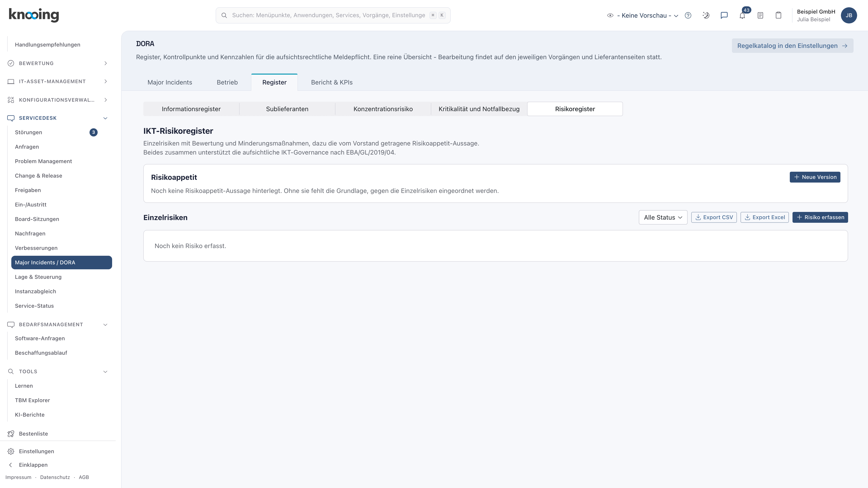Collapse the Servicedesk section chevron
Screen dimensions: 868x488
(106, 118)
